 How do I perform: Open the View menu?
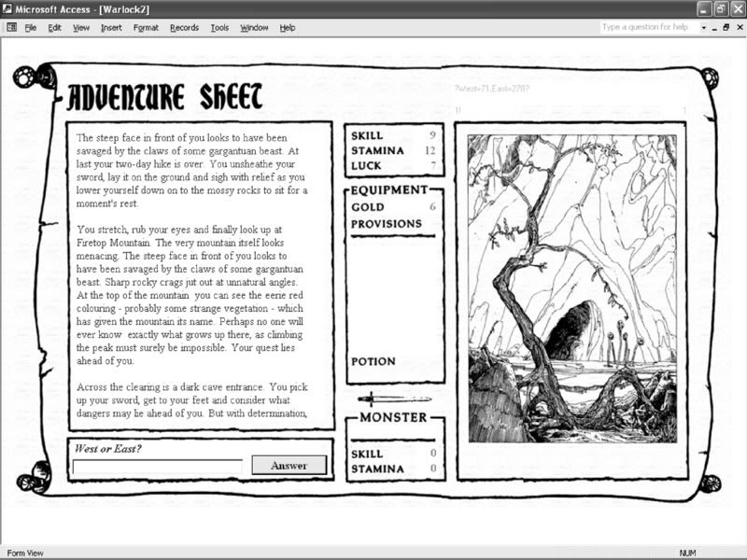[x=81, y=28]
